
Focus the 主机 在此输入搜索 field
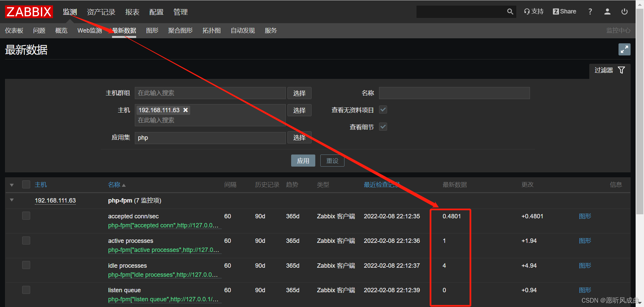210,120
